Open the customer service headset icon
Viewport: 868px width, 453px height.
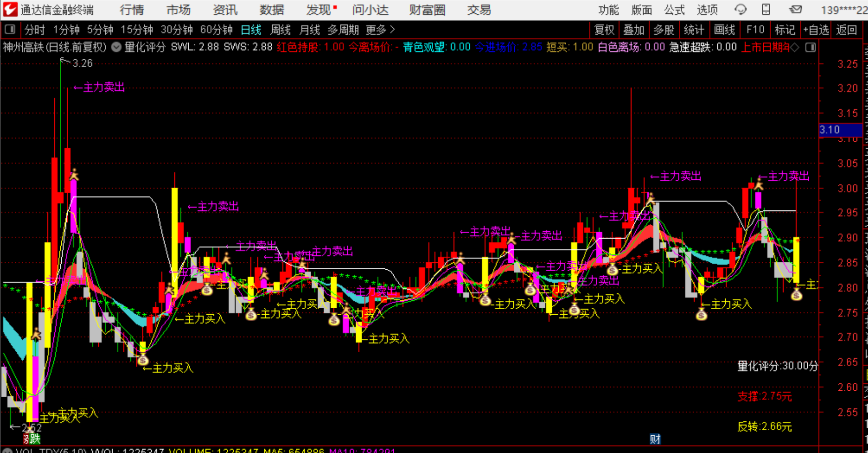[x=740, y=9]
